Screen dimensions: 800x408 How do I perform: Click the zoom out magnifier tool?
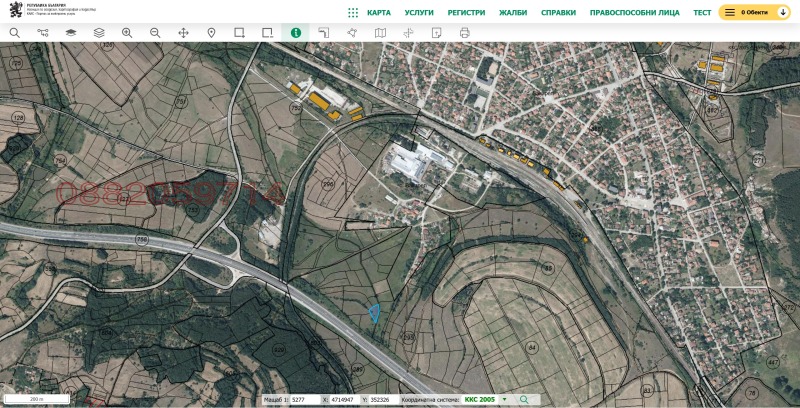click(x=155, y=33)
